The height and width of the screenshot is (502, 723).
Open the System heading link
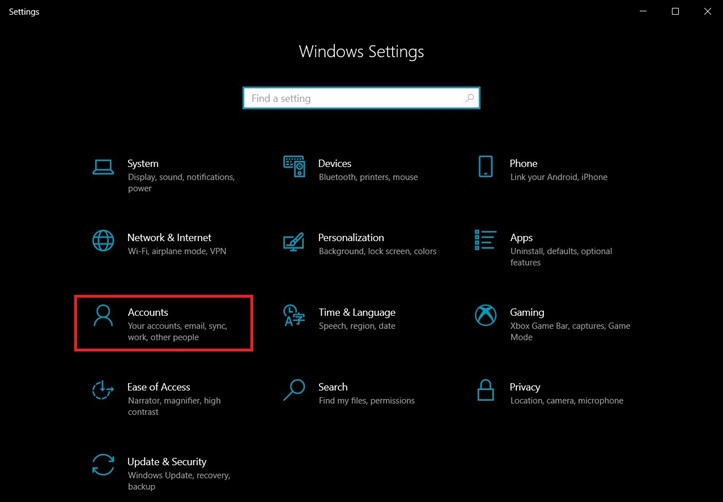coord(143,164)
